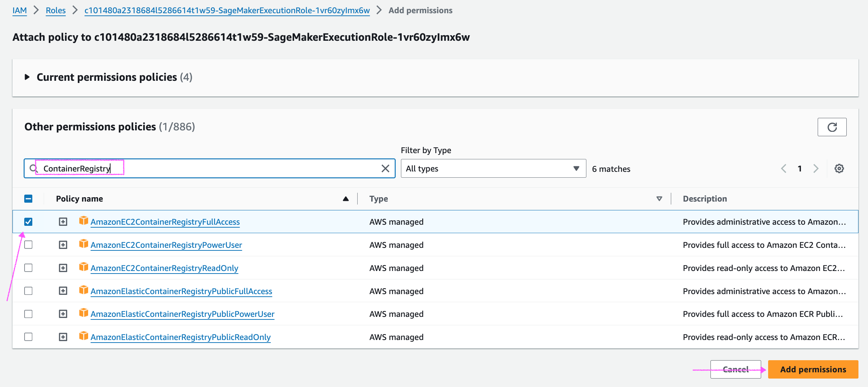Click the Add permissions button
Image resolution: width=868 pixels, height=387 pixels.
[x=813, y=369]
